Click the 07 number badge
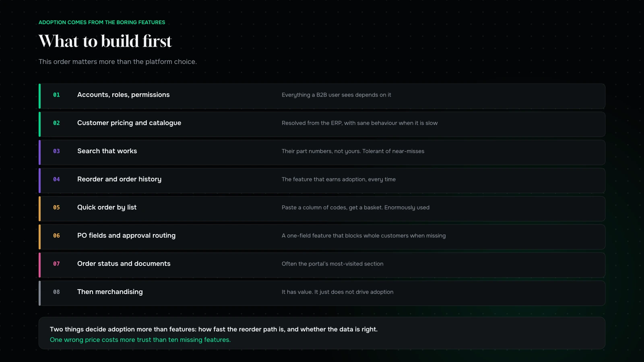 (x=56, y=264)
